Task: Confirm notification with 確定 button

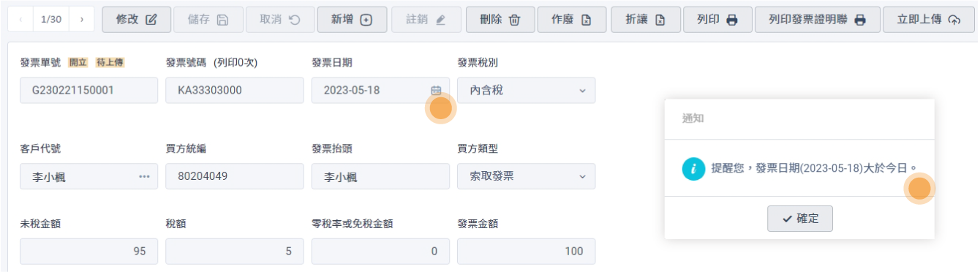Action: pyautogui.click(x=800, y=219)
